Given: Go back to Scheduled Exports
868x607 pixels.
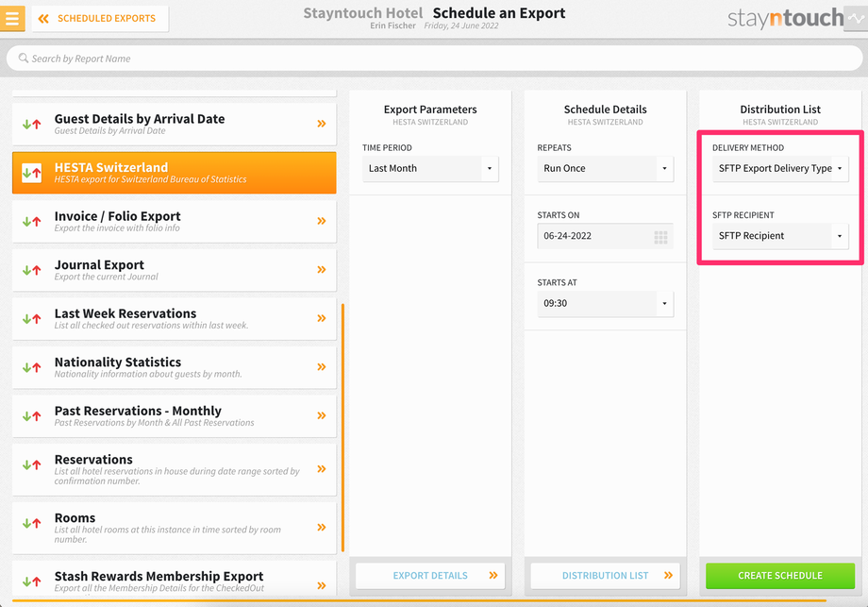Looking at the screenshot, I should point(100,19).
